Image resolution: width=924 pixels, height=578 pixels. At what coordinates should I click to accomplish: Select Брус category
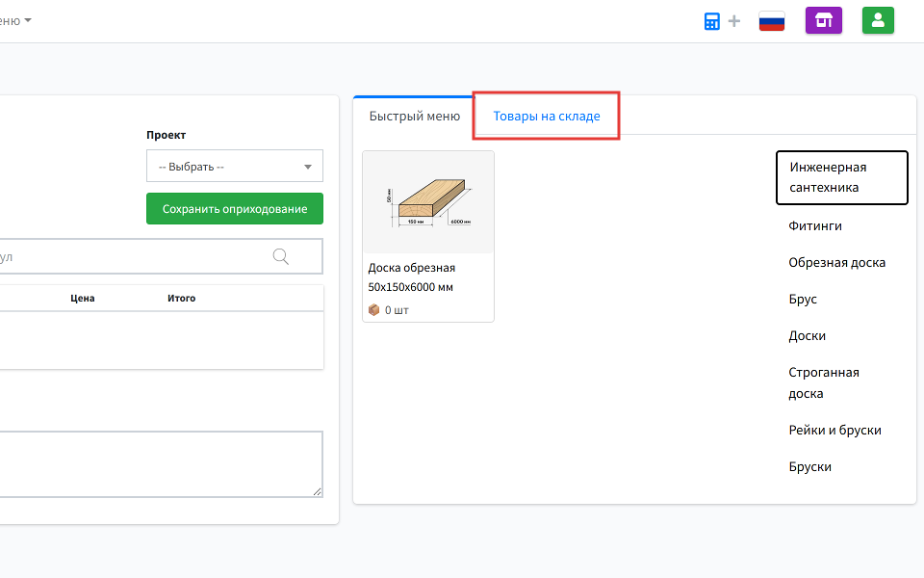coord(803,299)
